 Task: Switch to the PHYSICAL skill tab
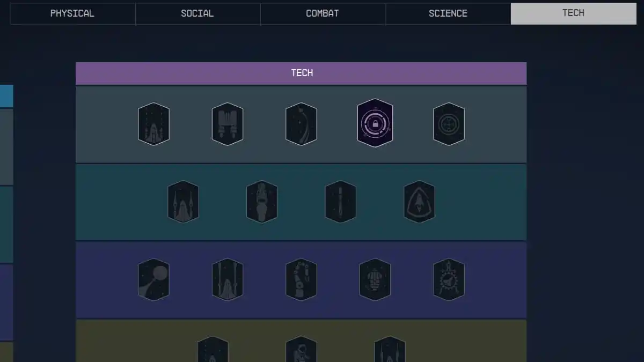click(x=72, y=13)
